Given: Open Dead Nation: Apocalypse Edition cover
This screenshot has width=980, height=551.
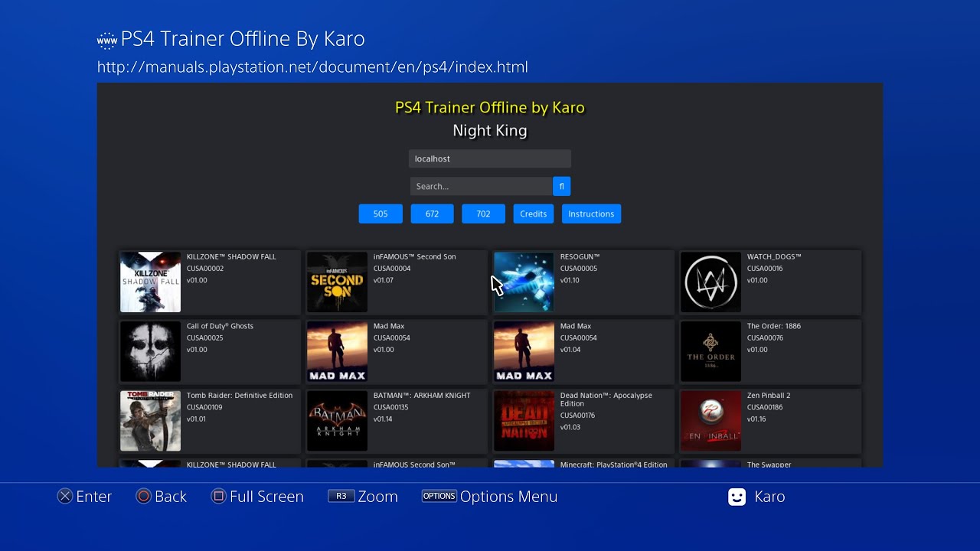Looking at the screenshot, I should tap(524, 421).
